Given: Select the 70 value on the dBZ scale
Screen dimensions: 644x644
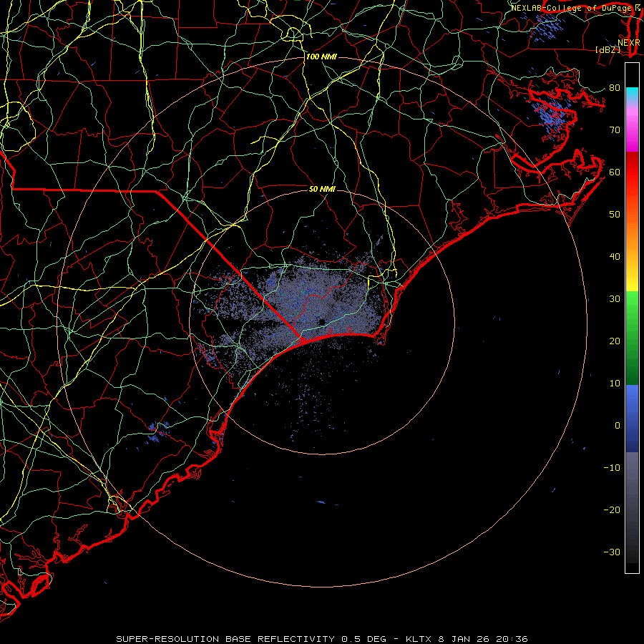Looking at the screenshot, I should tap(615, 130).
